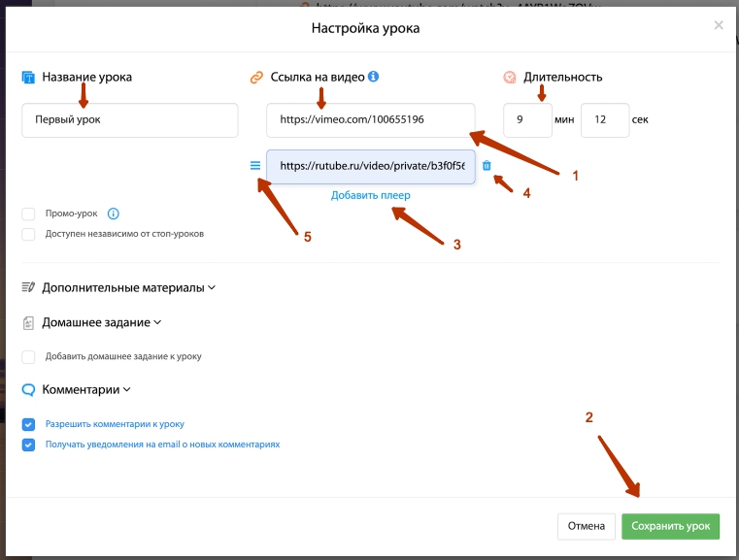Click the trash icon next to rutube link
Image resolution: width=739 pixels, height=560 pixels.
(487, 165)
